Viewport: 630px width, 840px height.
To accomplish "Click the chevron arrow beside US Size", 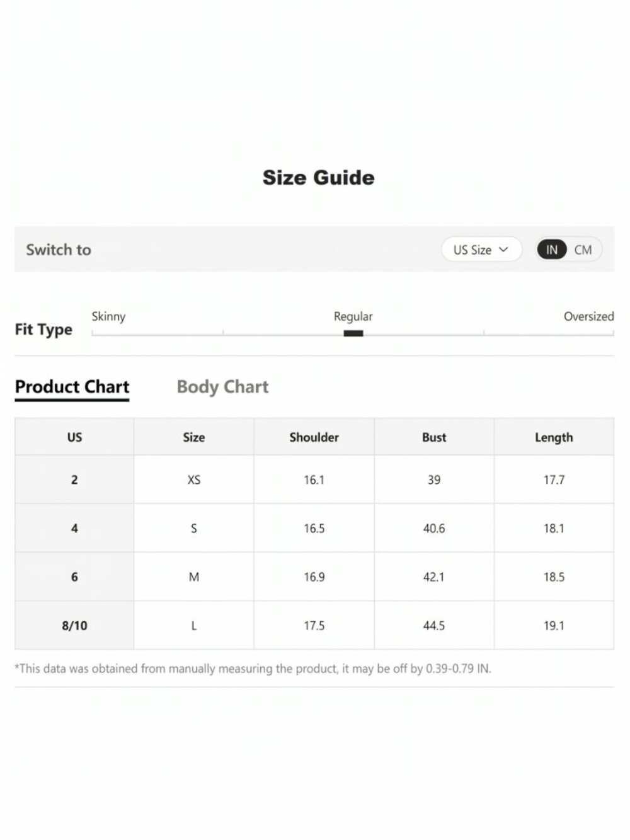I will (503, 250).
